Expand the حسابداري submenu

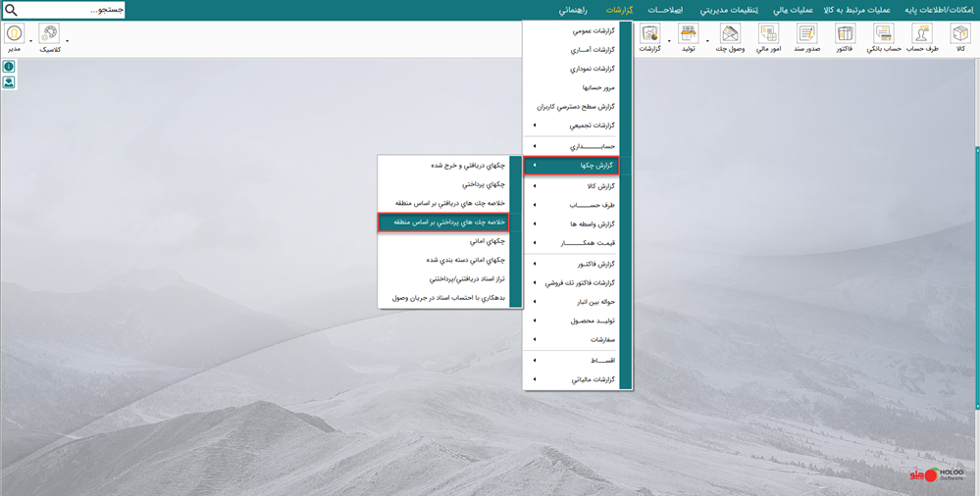click(x=571, y=146)
